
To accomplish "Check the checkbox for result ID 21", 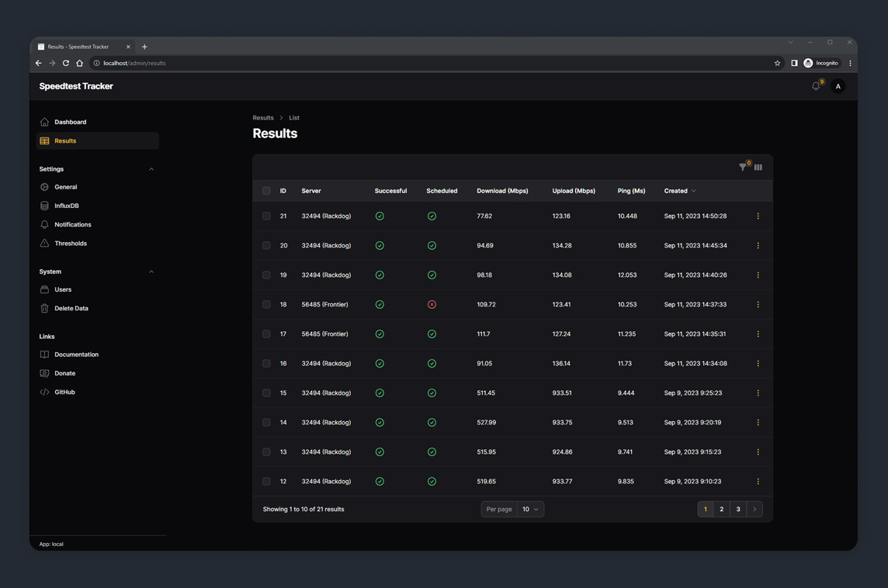I will click(x=266, y=216).
